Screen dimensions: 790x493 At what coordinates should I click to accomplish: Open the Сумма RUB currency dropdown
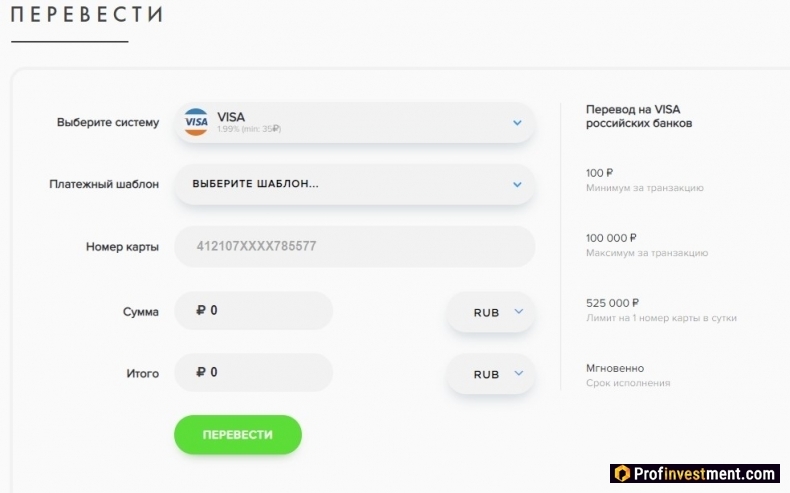490,312
